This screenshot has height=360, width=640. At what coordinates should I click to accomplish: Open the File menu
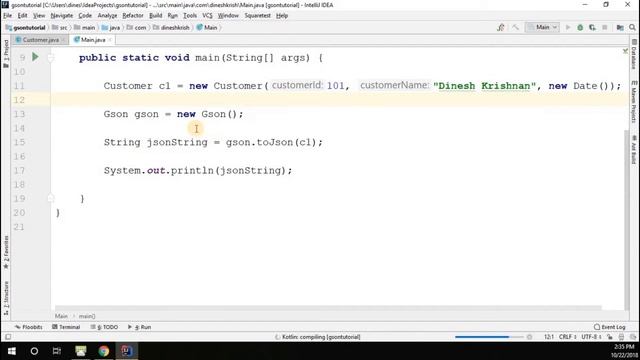point(7,16)
